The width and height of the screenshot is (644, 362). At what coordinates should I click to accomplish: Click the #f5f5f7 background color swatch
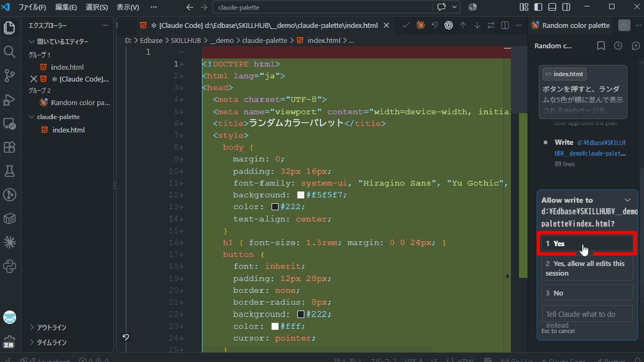tap(301, 195)
